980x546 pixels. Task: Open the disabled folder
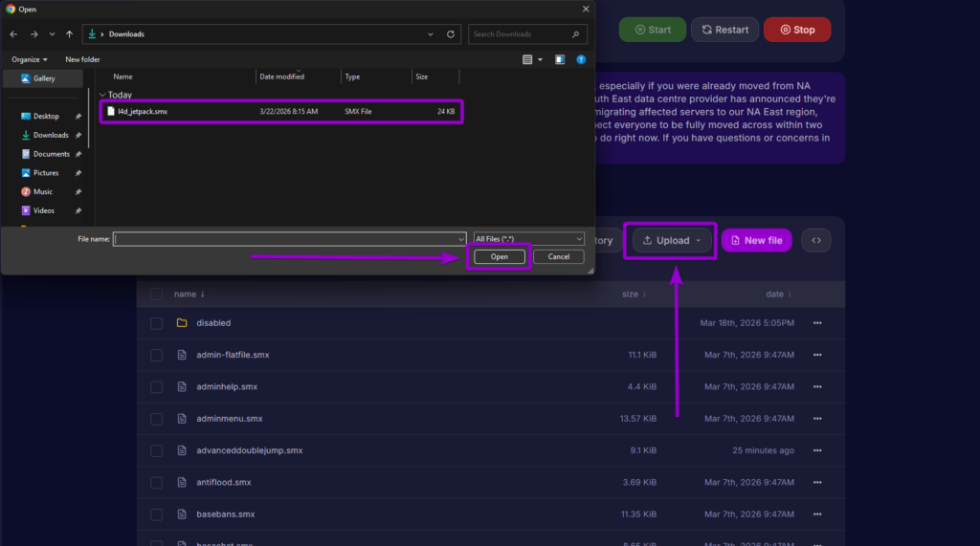point(213,323)
